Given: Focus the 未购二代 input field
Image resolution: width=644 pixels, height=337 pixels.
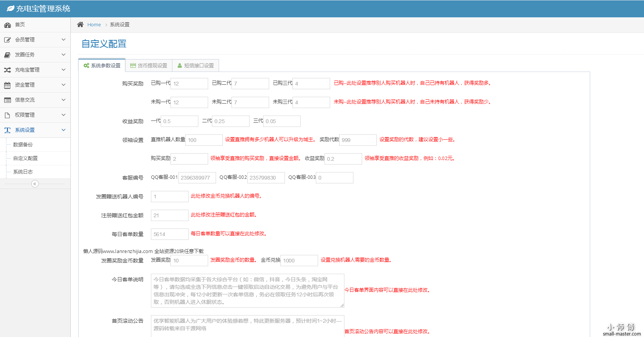Looking at the screenshot, I should click(x=250, y=102).
